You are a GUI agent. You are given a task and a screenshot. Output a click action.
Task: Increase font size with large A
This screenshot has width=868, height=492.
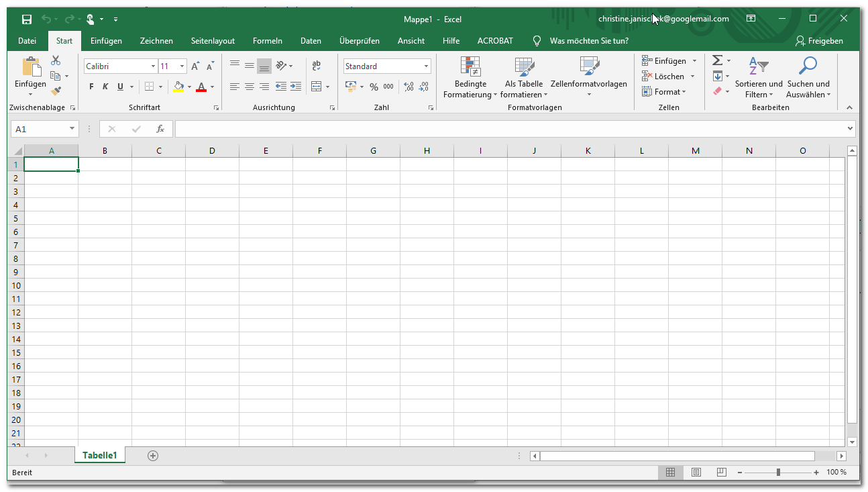click(x=195, y=66)
